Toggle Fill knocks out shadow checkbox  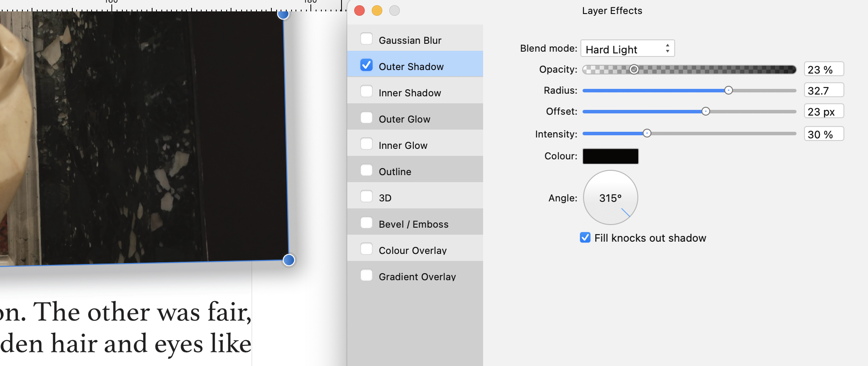[585, 237]
